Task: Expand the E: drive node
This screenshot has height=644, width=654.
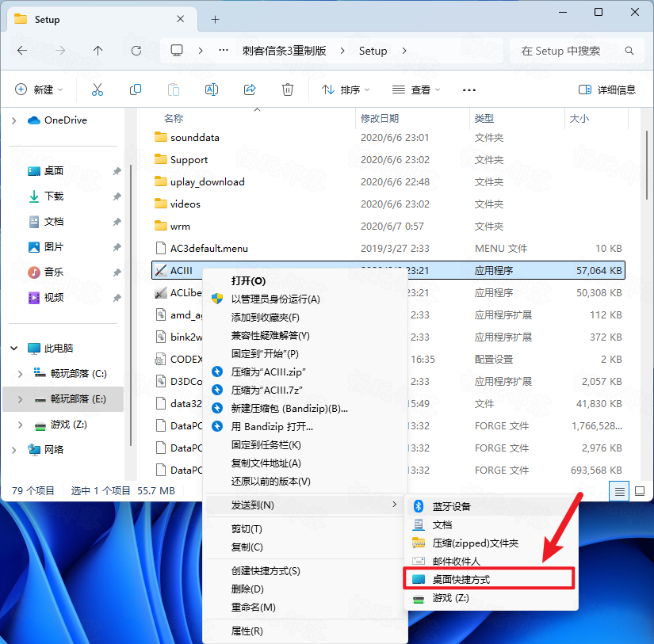Action: pyautogui.click(x=21, y=399)
